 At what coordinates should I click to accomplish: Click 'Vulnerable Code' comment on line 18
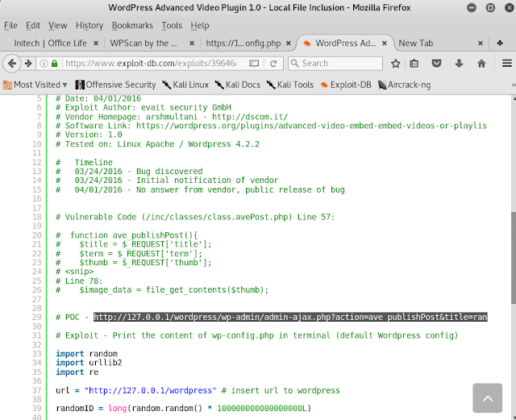coord(195,217)
